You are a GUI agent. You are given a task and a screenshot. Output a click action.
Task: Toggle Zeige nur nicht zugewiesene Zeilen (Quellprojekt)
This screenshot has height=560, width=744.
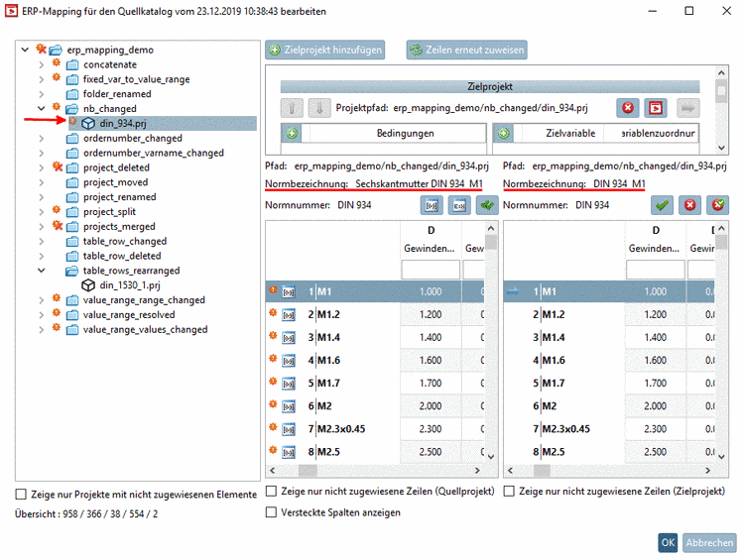click(x=271, y=492)
